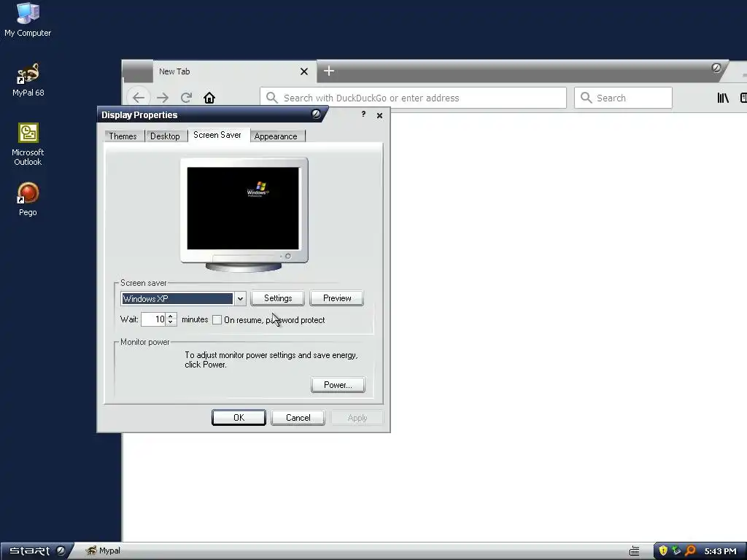Decrease wait minutes with down arrow
Image resolution: width=747 pixels, height=560 pixels.
[171, 322]
